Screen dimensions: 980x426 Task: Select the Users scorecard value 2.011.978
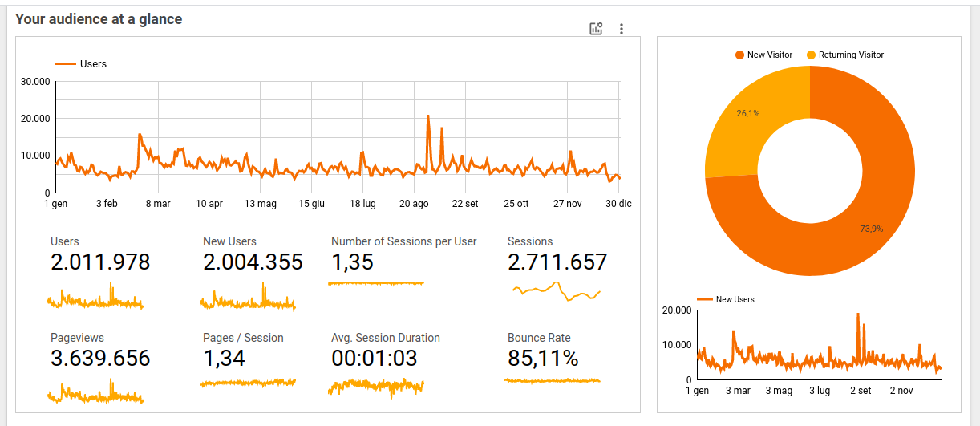tap(100, 262)
